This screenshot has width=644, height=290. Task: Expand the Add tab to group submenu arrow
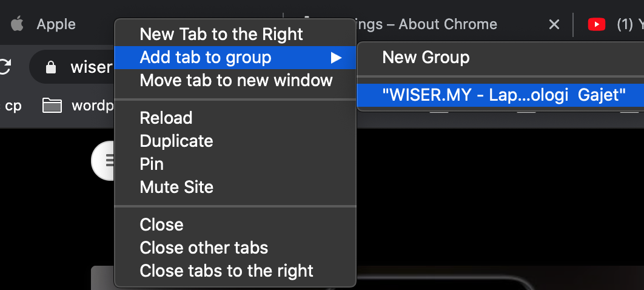point(337,58)
